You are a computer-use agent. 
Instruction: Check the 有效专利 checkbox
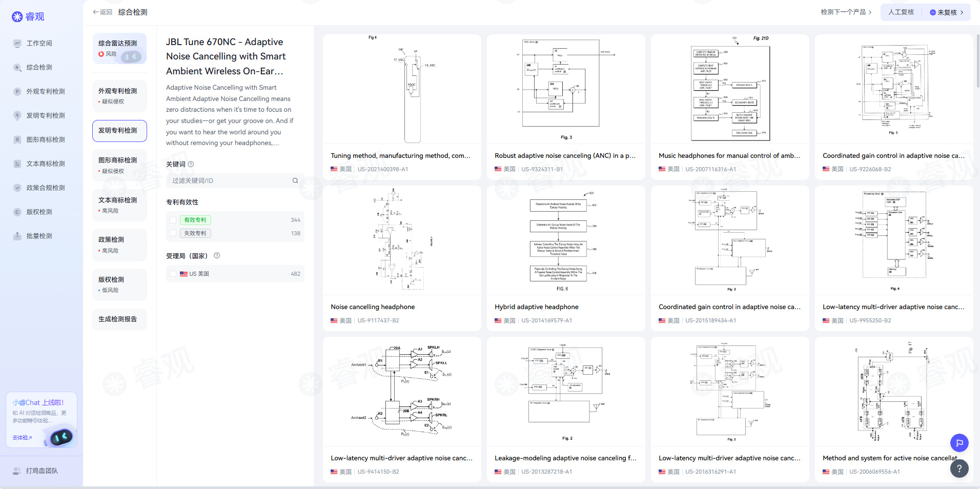coord(173,220)
